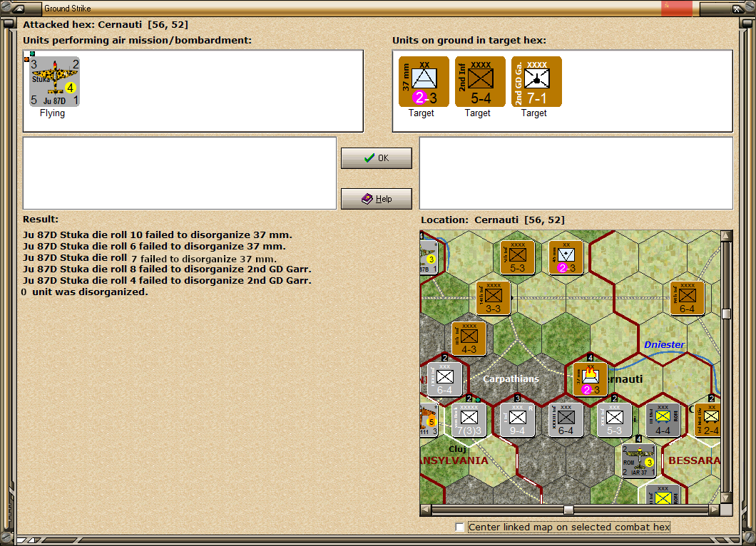
Task: Select the 2nd Inf 5-4 target counter
Action: click(480, 81)
